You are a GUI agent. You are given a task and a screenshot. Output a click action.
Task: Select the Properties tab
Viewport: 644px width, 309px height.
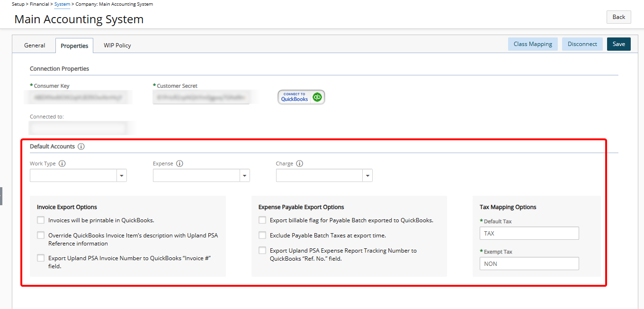[74, 45]
